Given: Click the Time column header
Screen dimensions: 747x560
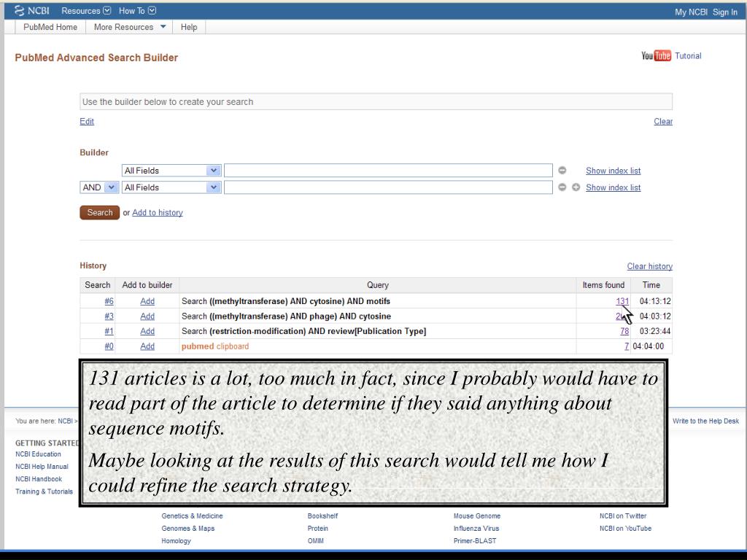Looking at the screenshot, I should pos(651,285).
